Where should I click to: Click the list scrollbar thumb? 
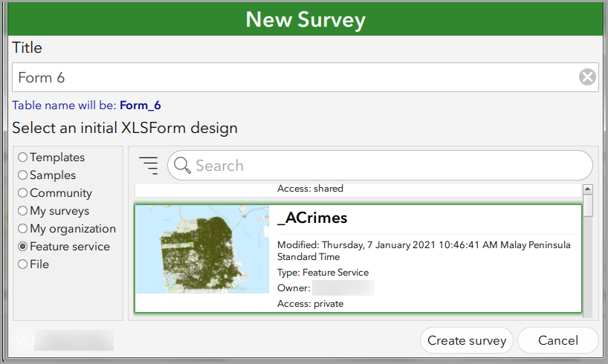point(588,206)
